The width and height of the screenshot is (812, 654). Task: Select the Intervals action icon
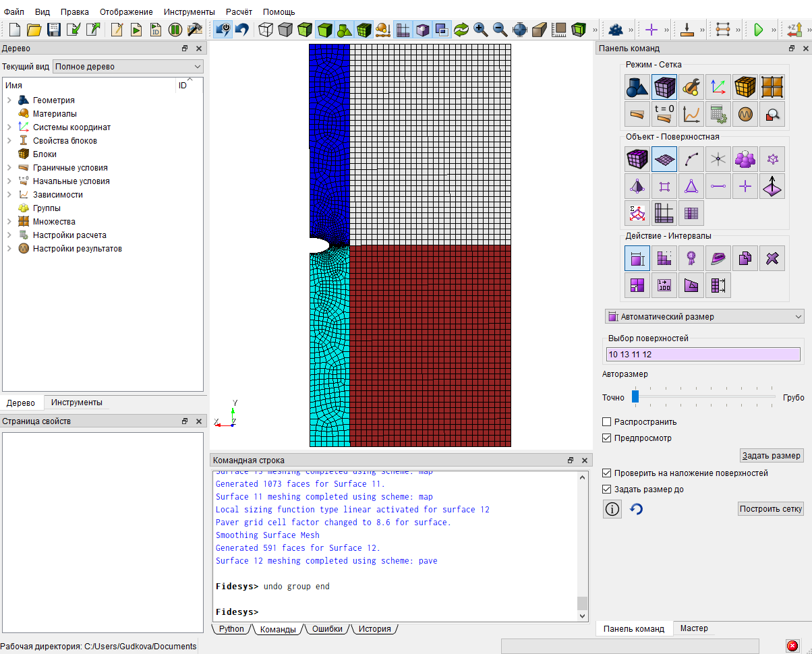click(x=637, y=258)
